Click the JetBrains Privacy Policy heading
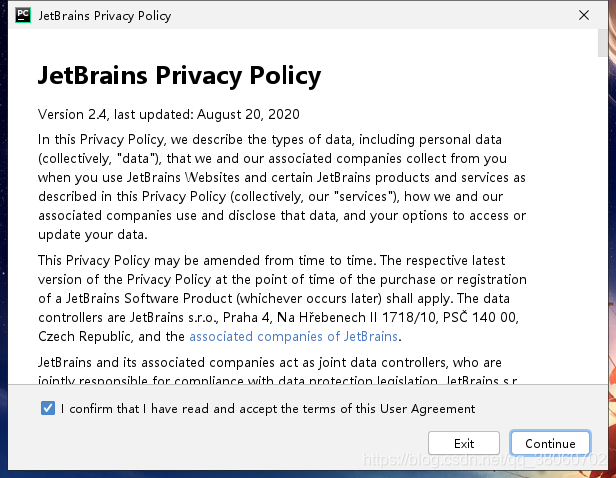 pos(180,75)
